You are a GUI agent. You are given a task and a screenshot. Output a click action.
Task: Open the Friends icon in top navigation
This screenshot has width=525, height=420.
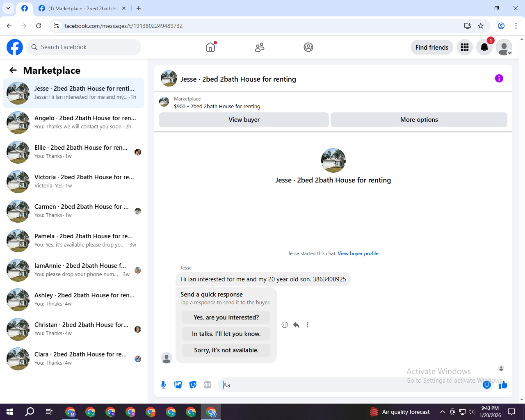pyautogui.click(x=260, y=47)
